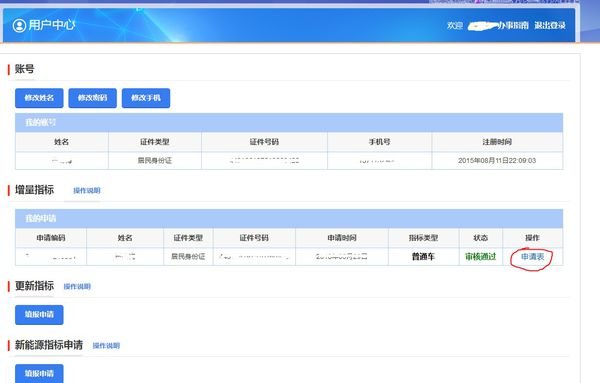The height and width of the screenshot is (383, 600).
Task: Click 证件号码 header in 我的申请 table
Action: 254,238
